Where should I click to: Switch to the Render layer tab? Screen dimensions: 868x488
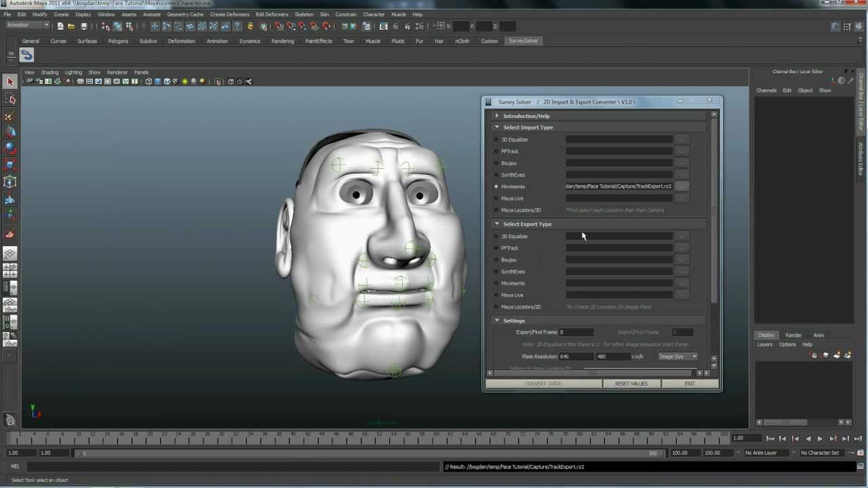click(793, 335)
